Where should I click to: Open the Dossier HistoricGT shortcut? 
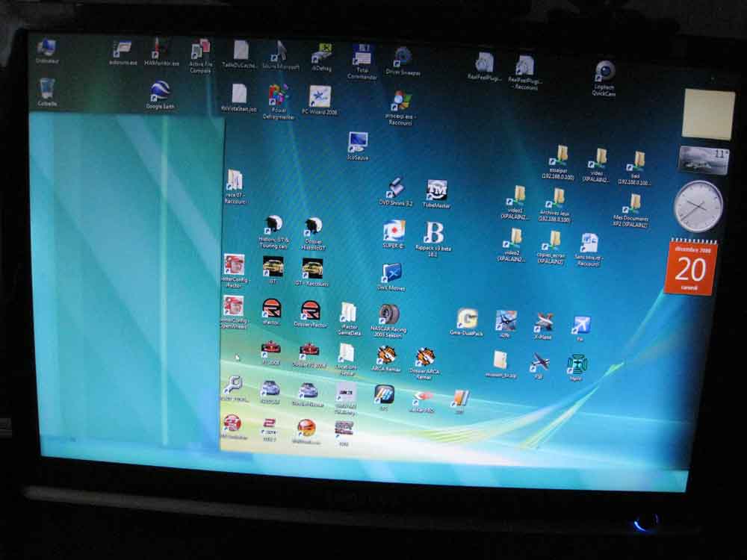point(313,234)
